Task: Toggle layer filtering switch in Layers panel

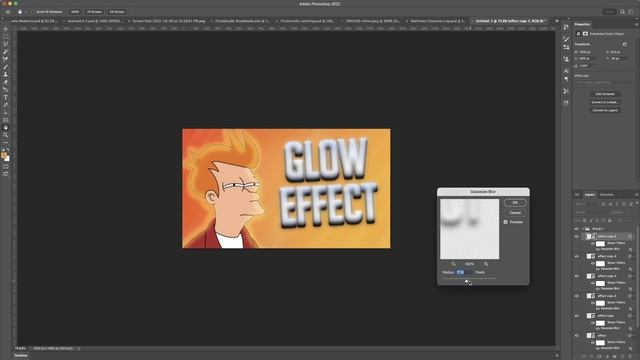Action: (x=637, y=203)
